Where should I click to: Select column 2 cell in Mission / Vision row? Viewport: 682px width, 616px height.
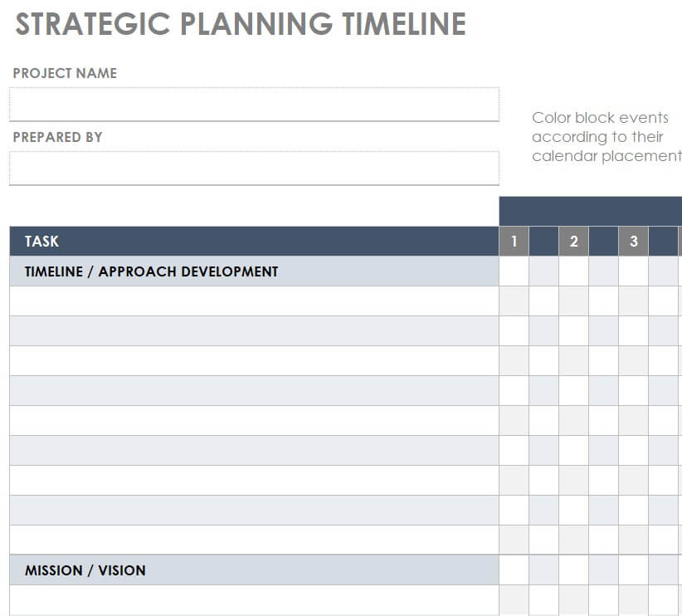pos(573,570)
